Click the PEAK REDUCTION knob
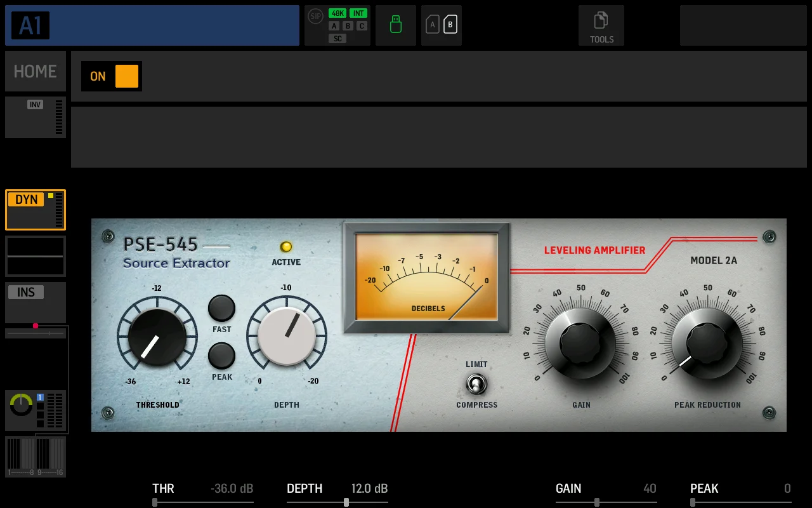This screenshot has width=812, height=508. (x=707, y=344)
